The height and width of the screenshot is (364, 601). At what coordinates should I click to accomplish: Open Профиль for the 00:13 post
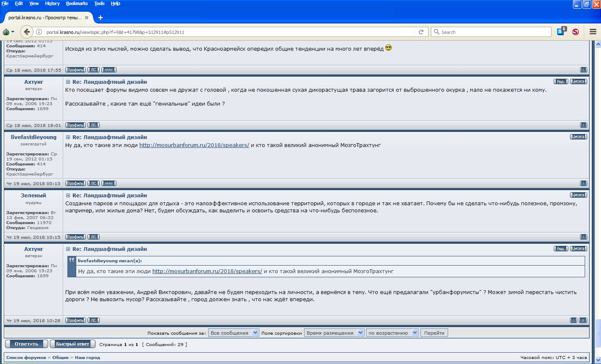pos(75,183)
